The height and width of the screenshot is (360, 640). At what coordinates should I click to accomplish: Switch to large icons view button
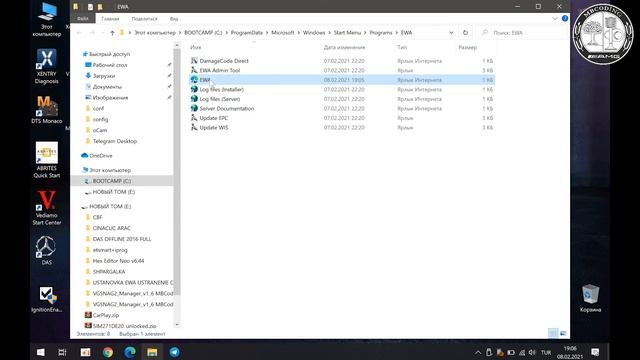point(563,333)
